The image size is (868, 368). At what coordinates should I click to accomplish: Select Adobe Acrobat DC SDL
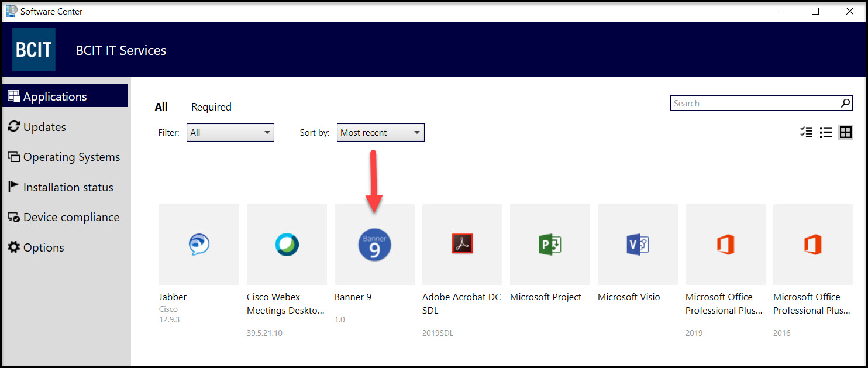click(462, 245)
